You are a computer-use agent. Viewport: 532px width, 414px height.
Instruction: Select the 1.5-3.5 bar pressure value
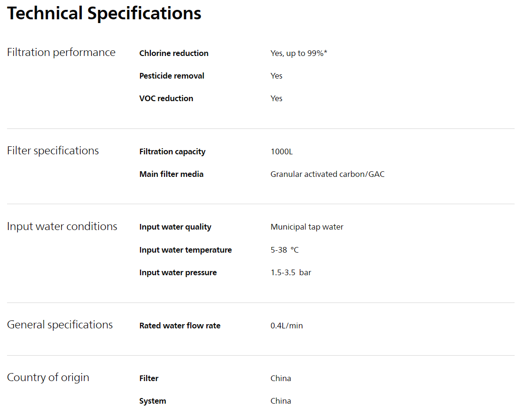(x=291, y=273)
